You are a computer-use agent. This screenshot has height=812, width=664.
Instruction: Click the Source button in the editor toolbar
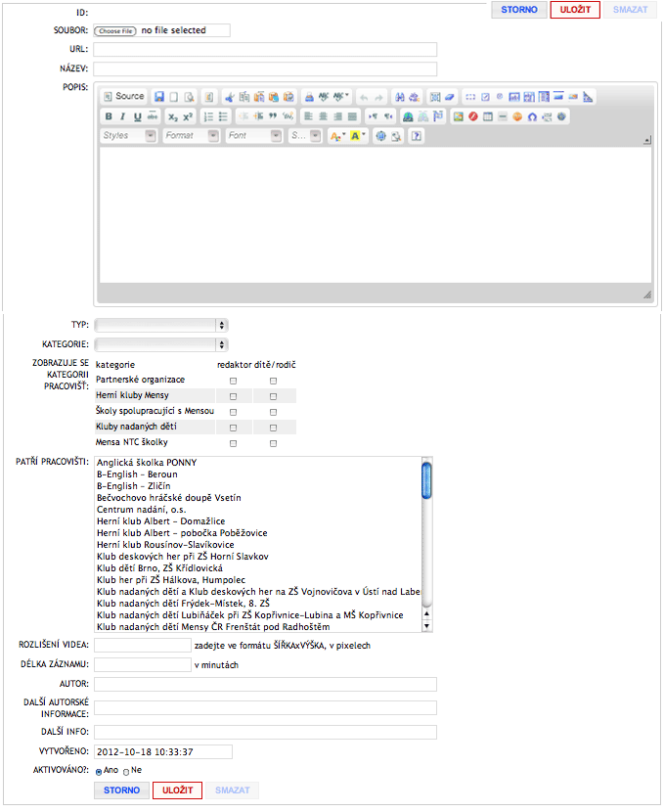124,97
